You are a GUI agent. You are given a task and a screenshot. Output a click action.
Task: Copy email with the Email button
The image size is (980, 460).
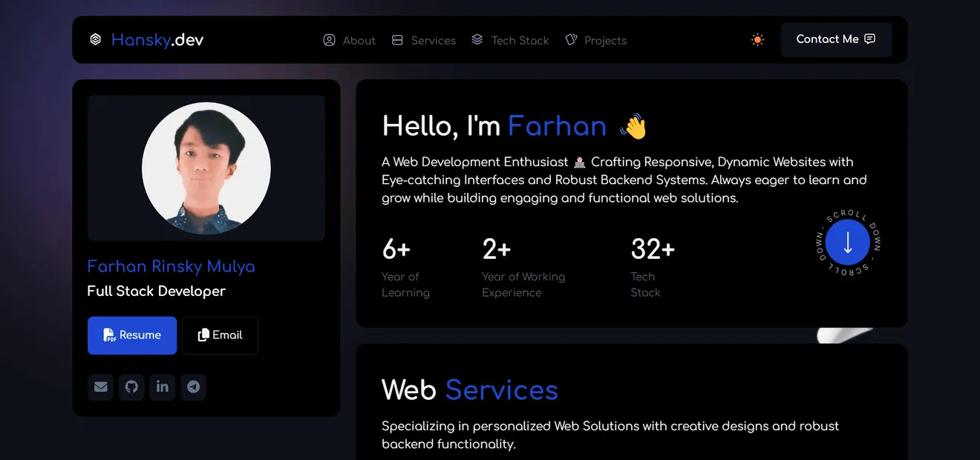point(220,335)
